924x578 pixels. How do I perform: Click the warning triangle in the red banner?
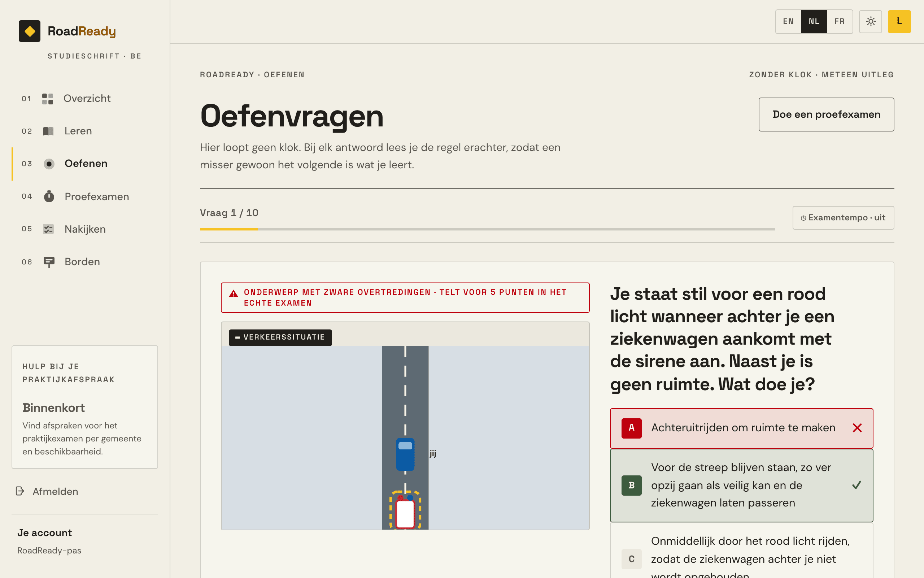point(233,294)
